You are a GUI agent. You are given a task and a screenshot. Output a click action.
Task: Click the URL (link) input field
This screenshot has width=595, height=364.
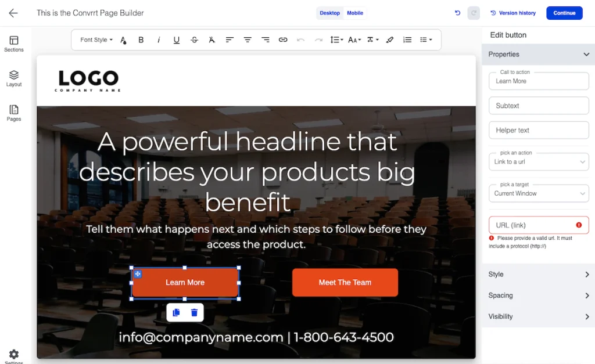[539, 225]
